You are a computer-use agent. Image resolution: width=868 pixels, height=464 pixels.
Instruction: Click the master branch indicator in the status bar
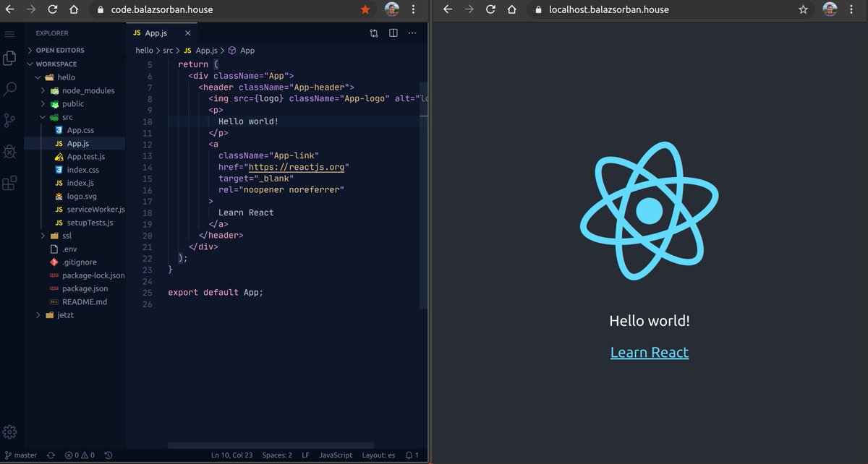21,455
